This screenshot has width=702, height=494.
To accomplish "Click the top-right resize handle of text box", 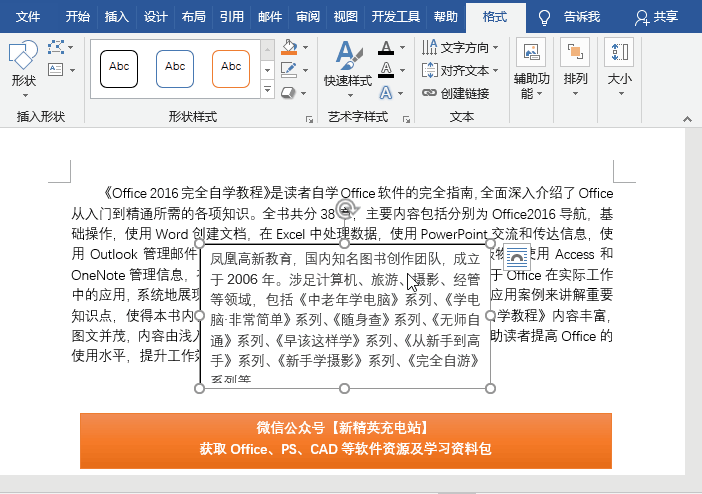I will coord(490,244).
